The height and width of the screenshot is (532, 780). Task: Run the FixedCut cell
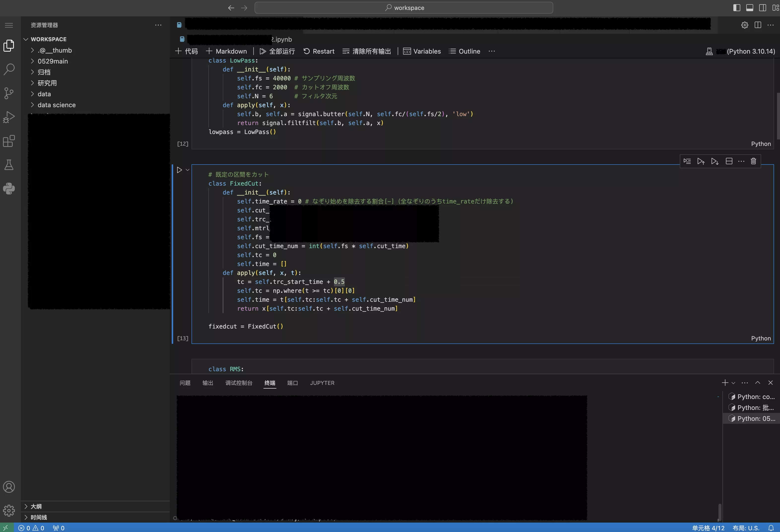(180, 170)
